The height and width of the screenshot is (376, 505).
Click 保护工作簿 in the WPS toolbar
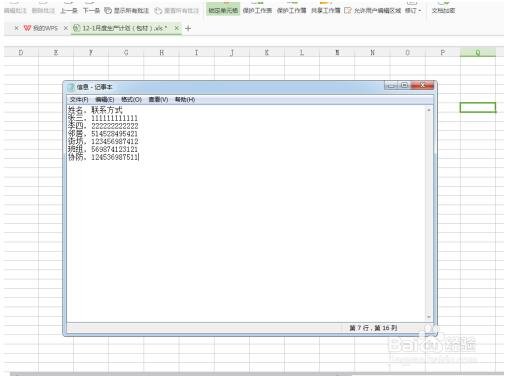292,10
